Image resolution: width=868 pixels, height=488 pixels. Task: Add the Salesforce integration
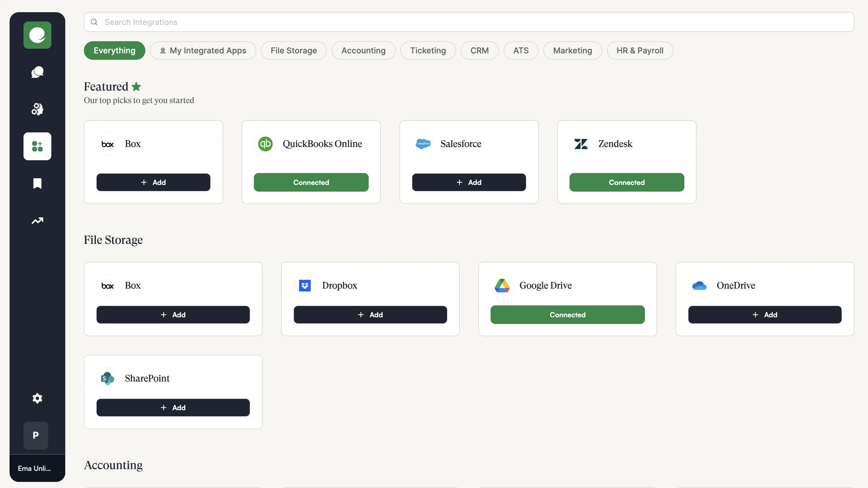pyautogui.click(x=469, y=182)
